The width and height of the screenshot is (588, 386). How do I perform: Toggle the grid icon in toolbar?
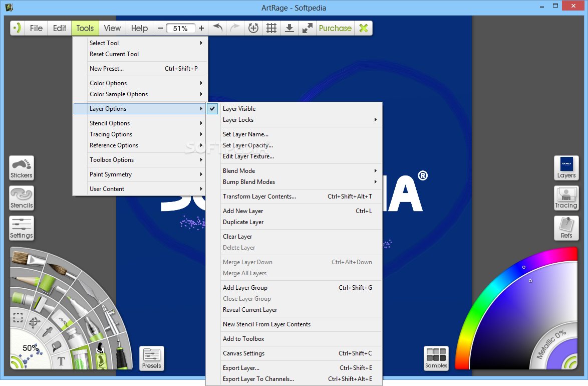(271, 28)
